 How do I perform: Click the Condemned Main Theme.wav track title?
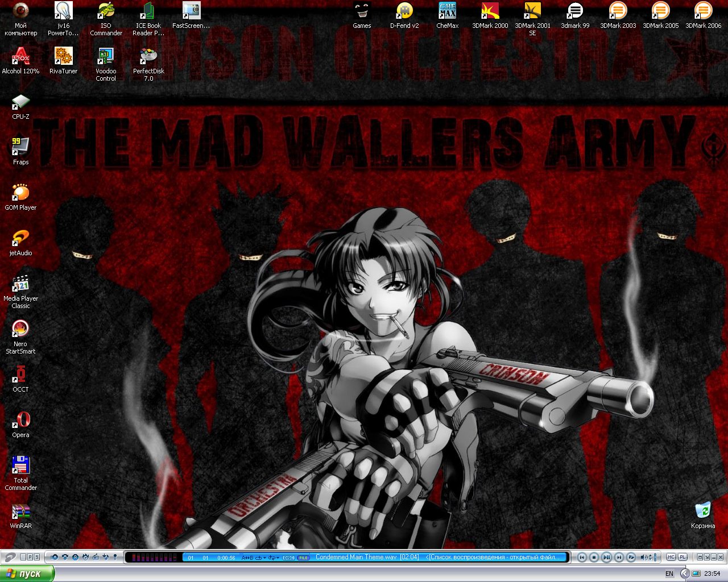(x=356, y=557)
